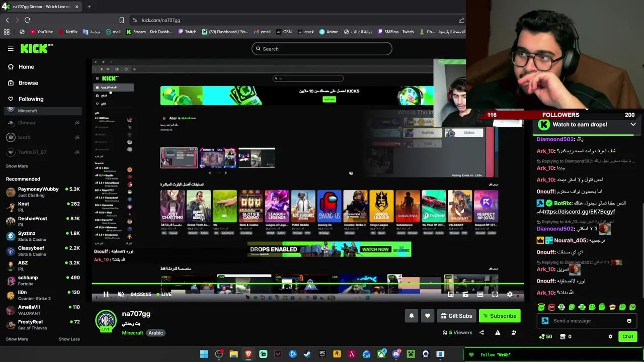Open Syztmz recommended channel
This screenshot has width=644, height=362.
[x=43, y=236]
